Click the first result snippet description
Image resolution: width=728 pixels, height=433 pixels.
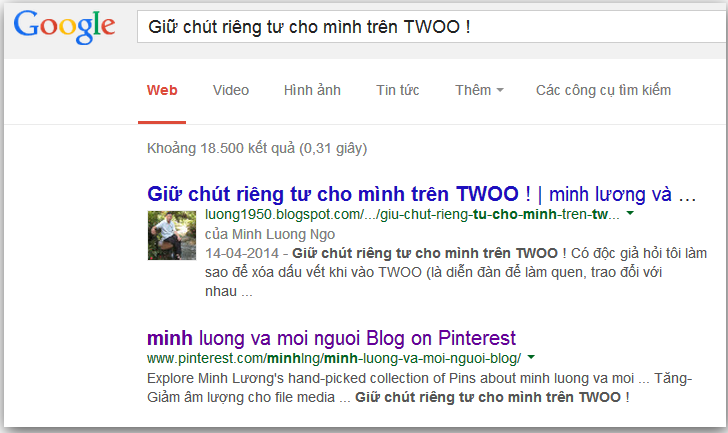[456, 272]
